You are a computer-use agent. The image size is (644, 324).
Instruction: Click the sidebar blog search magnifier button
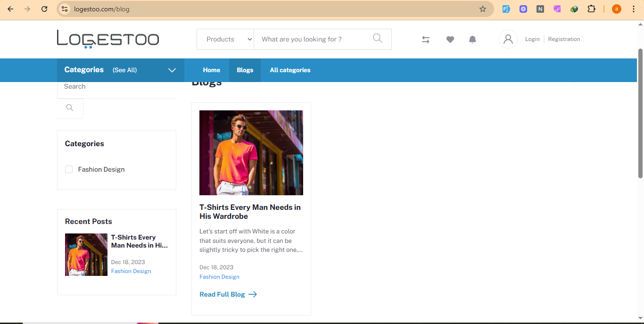pos(70,108)
